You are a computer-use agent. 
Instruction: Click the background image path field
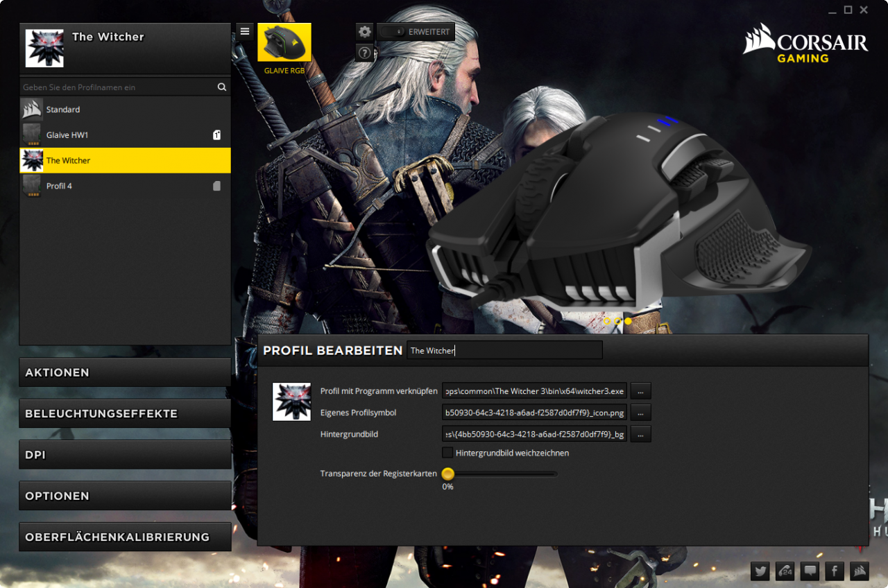coord(534,434)
